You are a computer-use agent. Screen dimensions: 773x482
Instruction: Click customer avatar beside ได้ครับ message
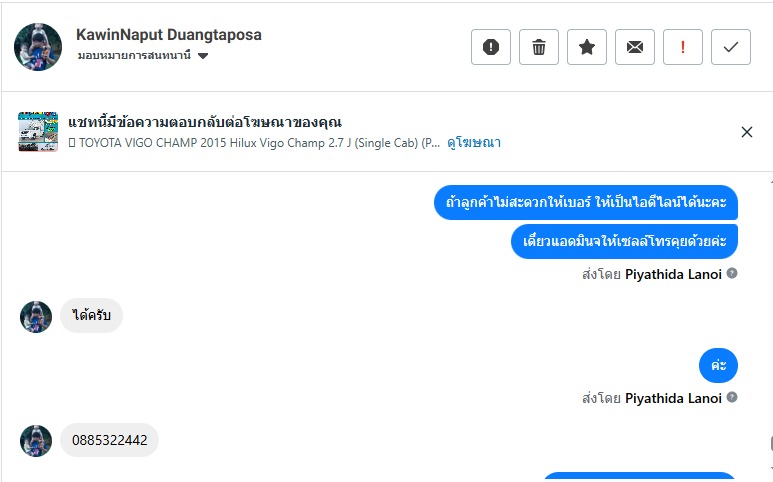pyautogui.click(x=36, y=317)
